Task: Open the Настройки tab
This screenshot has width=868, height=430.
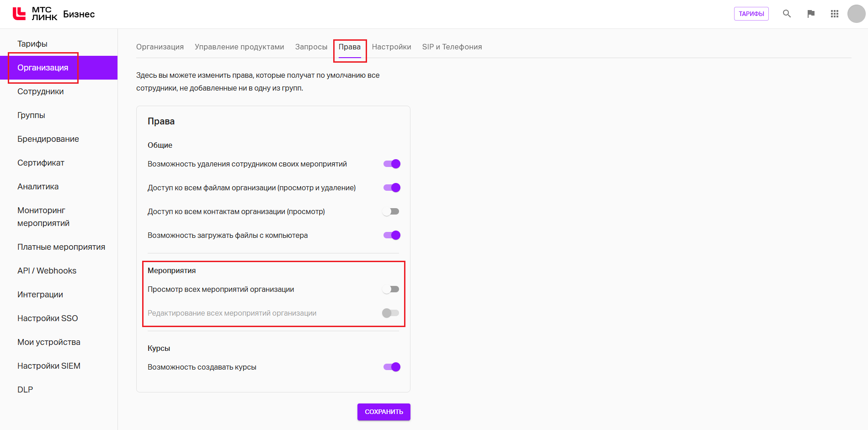Action: [x=391, y=47]
